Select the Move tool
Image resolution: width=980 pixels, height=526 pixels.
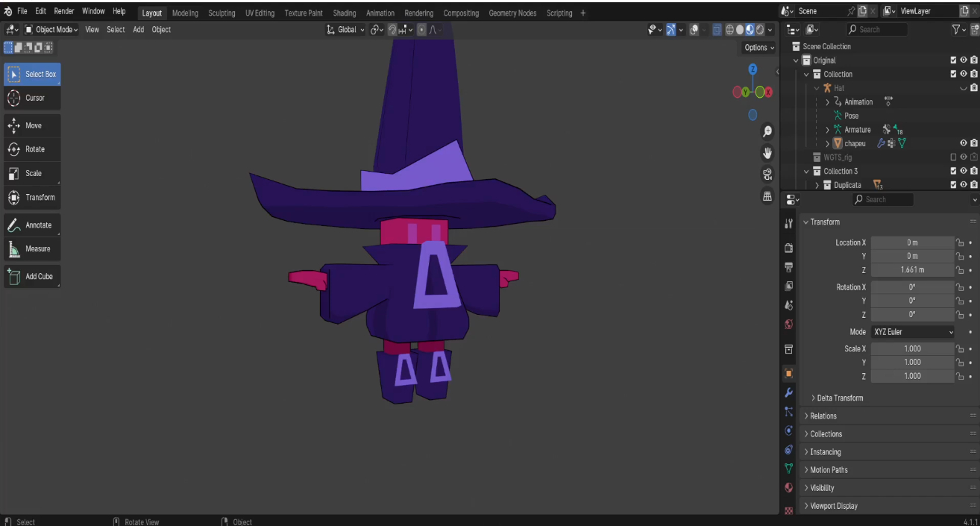(x=32, y=125)
